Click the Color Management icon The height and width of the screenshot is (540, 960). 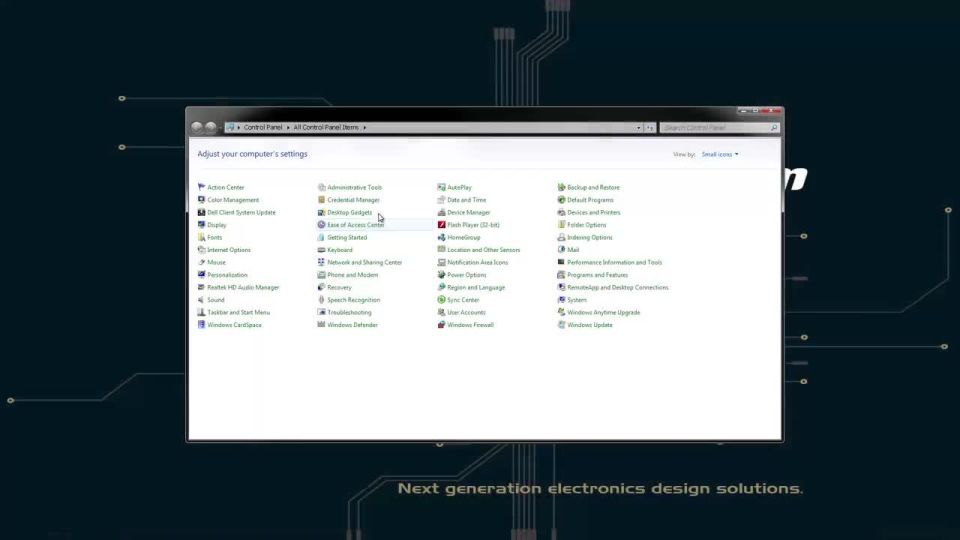click(201, 200)
